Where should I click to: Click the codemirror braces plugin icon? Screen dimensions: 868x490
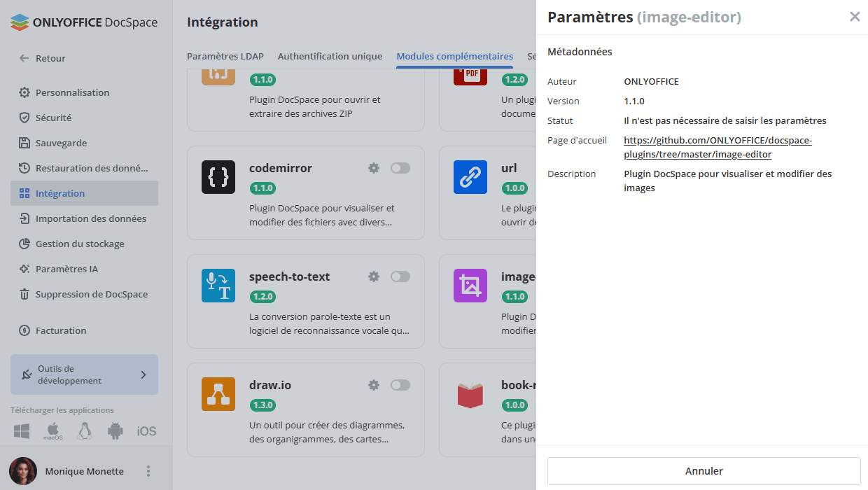point(218,177)
